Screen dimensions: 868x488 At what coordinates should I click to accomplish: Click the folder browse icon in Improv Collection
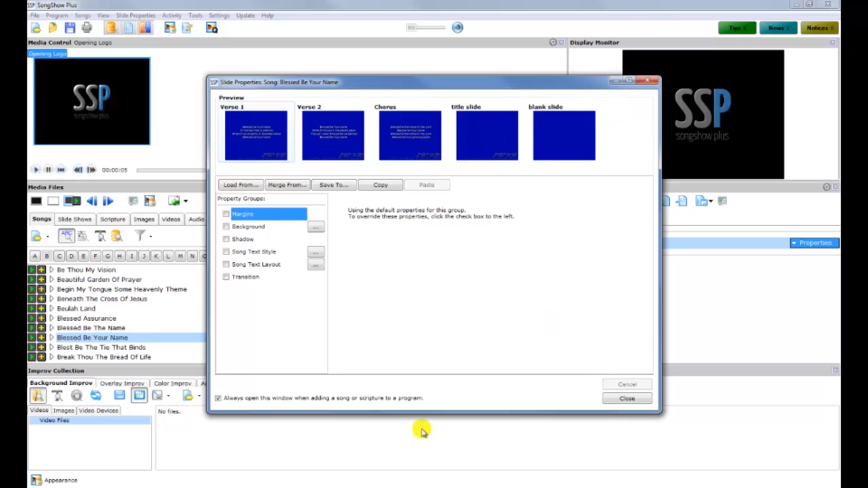coord(38,395)
